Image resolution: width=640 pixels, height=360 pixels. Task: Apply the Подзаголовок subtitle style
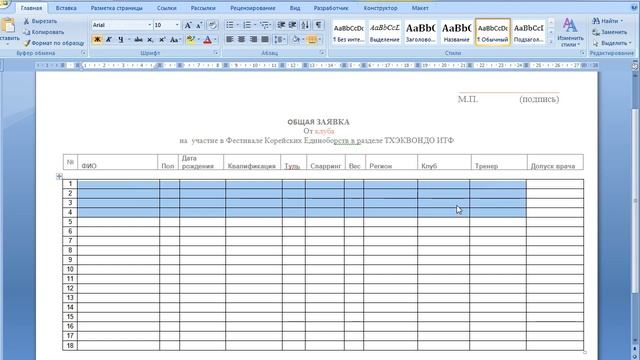[x=529, y=32]
